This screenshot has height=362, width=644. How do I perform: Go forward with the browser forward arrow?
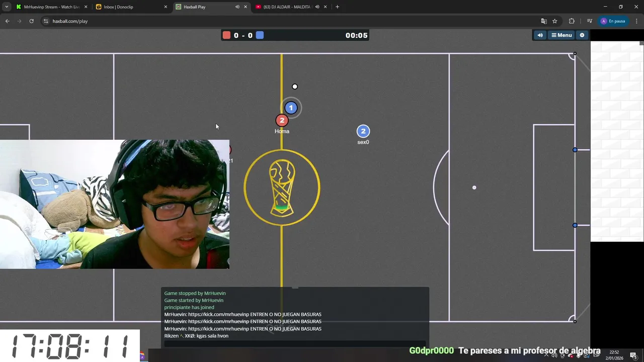point(19,21)
